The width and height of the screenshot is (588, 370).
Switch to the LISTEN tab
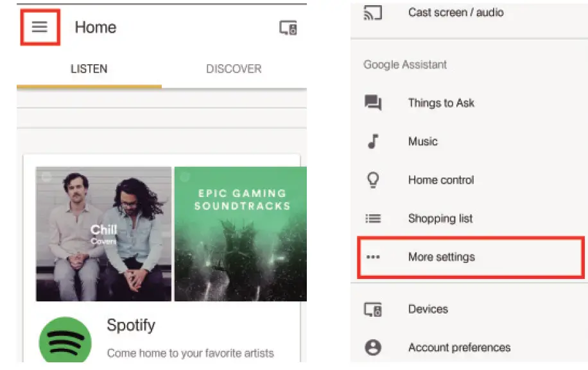point(89,69)
